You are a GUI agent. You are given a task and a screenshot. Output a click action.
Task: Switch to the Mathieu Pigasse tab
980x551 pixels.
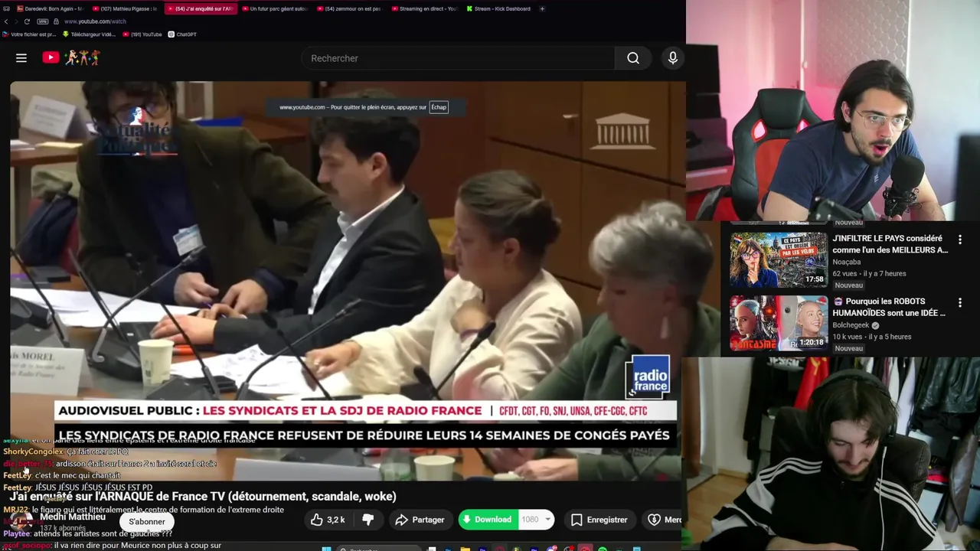point(125,8)
